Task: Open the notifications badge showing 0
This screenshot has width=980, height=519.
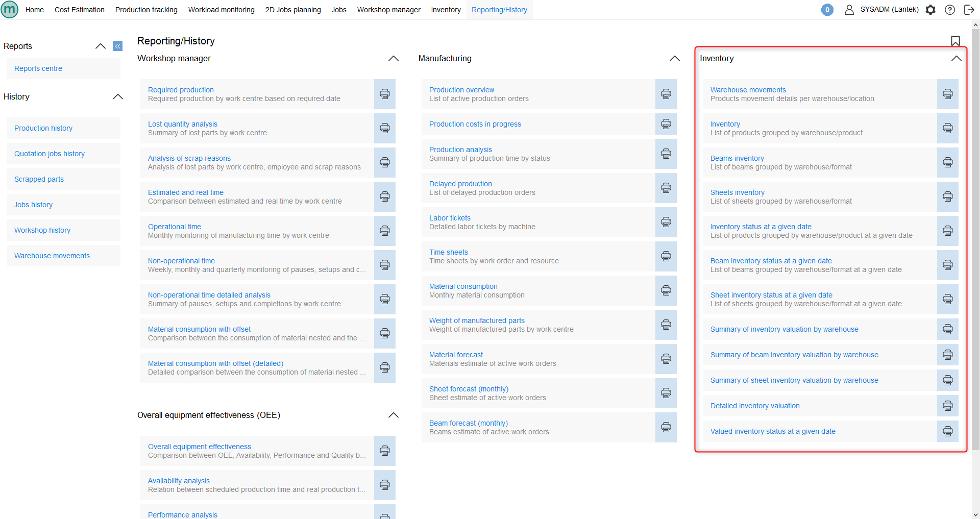Action: [x=827, y=10]
